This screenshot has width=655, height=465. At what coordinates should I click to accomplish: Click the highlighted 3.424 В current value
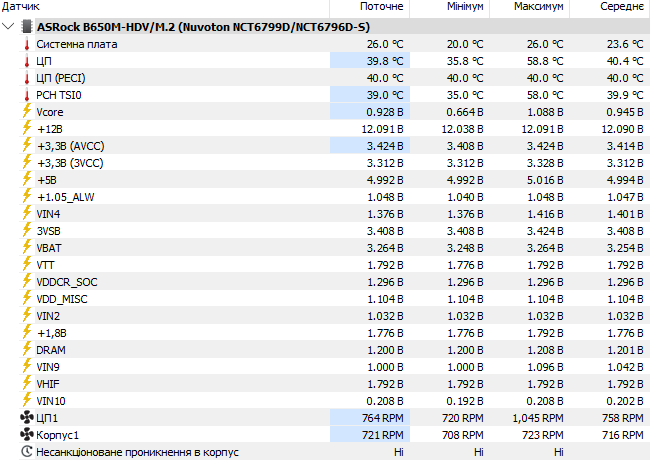pos(385,146)
